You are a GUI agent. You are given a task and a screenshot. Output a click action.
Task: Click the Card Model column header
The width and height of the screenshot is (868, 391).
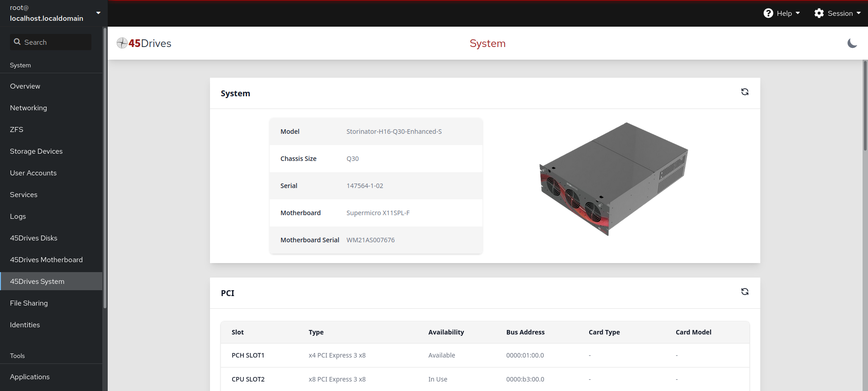(693, 332)
